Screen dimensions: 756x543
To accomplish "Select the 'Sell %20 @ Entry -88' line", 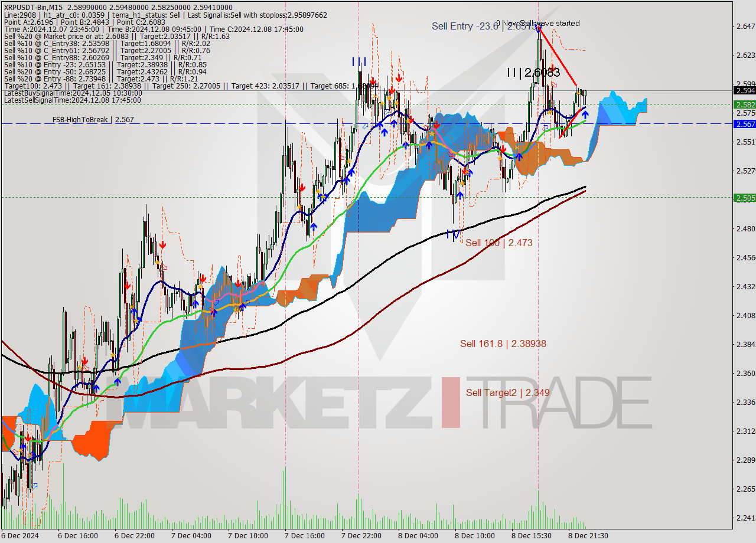I will click(x=101, y=78).
